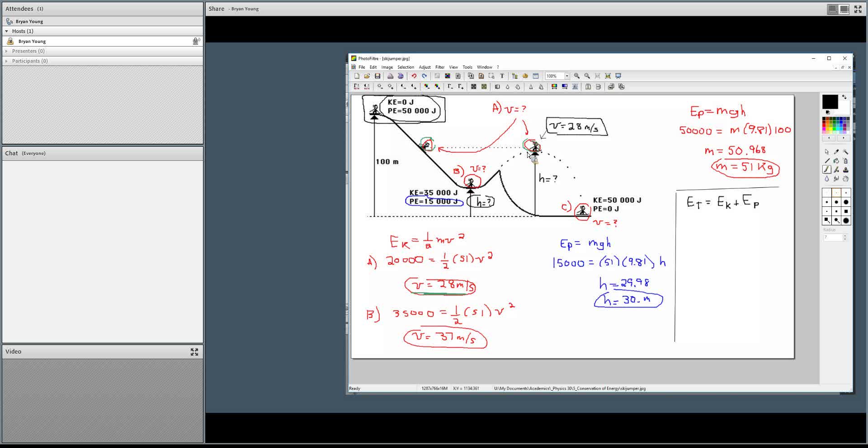This screenshot has height=448, width=868.
Task: Click the Radius value field
Action: [x=832, y=237]
